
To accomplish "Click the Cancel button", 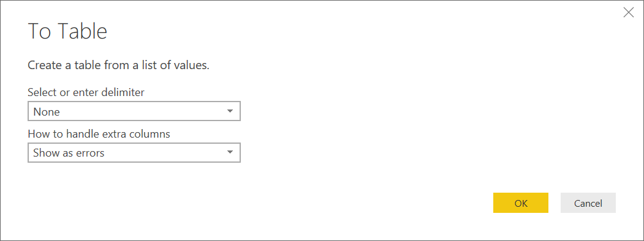I will 588,203.
